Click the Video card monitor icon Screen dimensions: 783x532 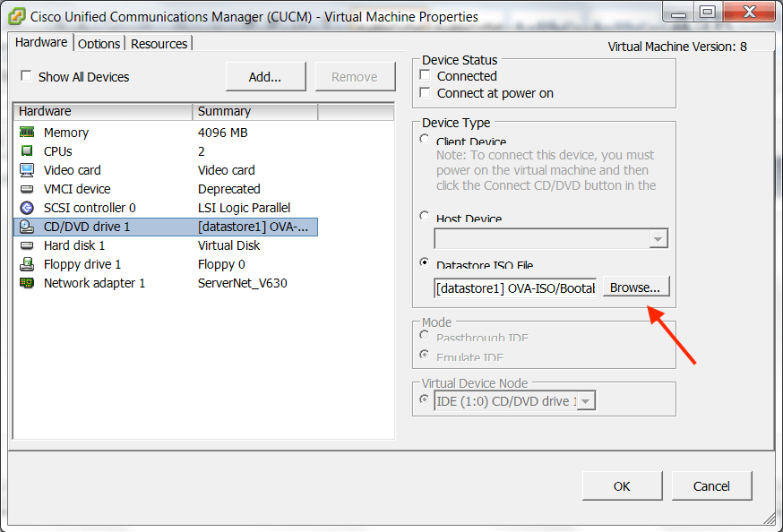(x=27, y=170)
